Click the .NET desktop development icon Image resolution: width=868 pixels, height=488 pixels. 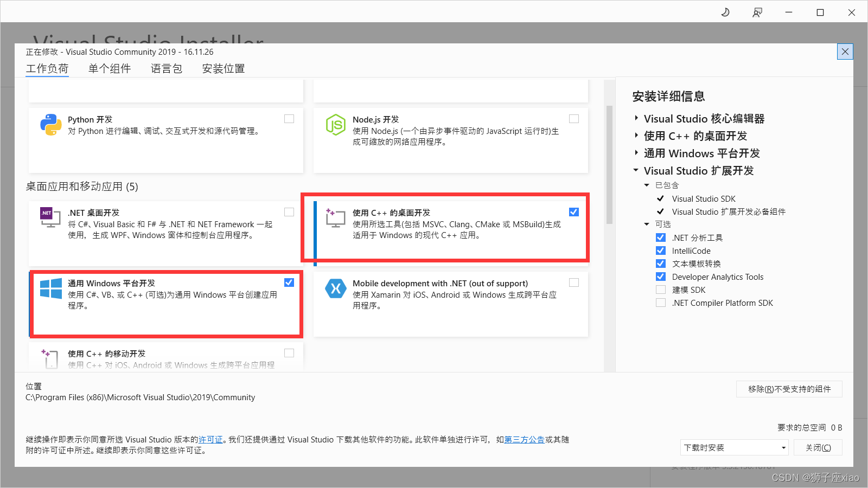pos(50,217)
